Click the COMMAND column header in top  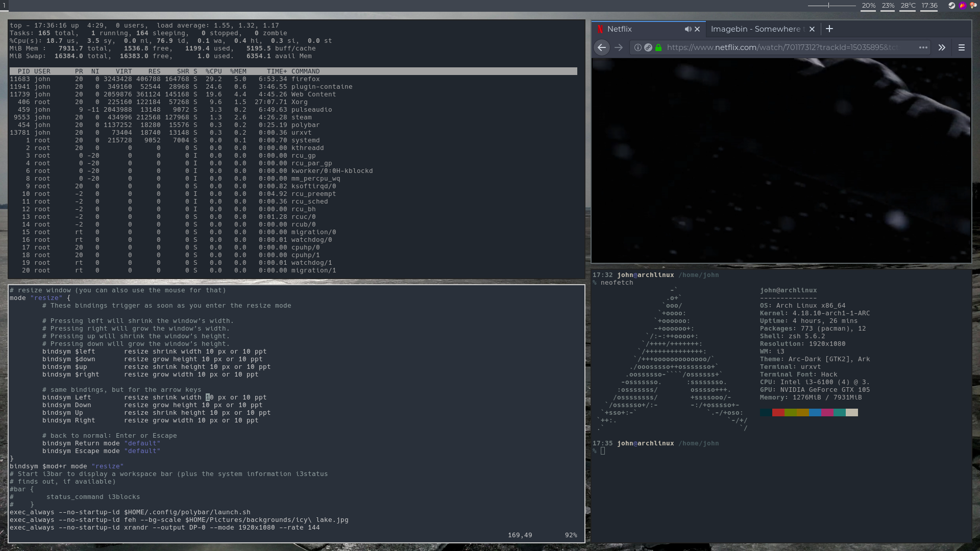click(305, 71)
